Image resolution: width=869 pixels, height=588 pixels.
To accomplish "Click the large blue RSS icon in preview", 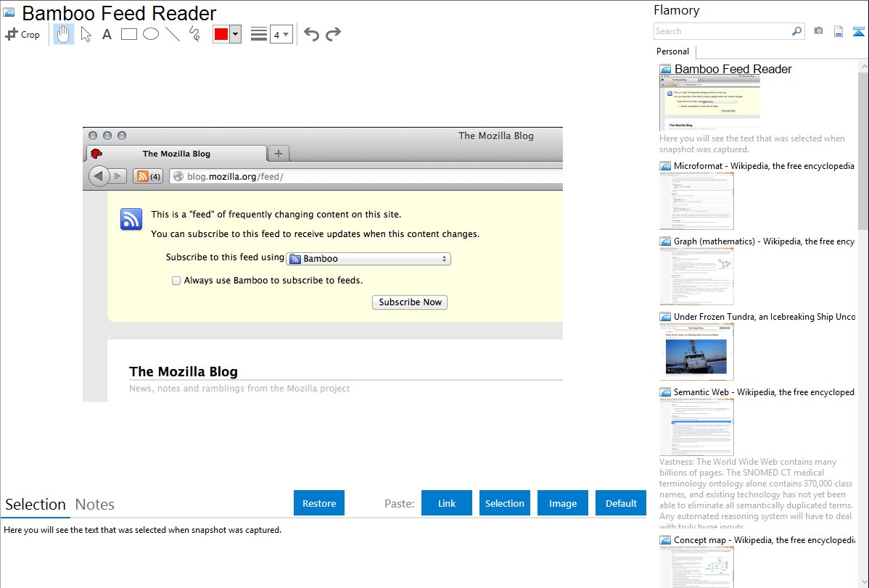I will tap(131, 219).
